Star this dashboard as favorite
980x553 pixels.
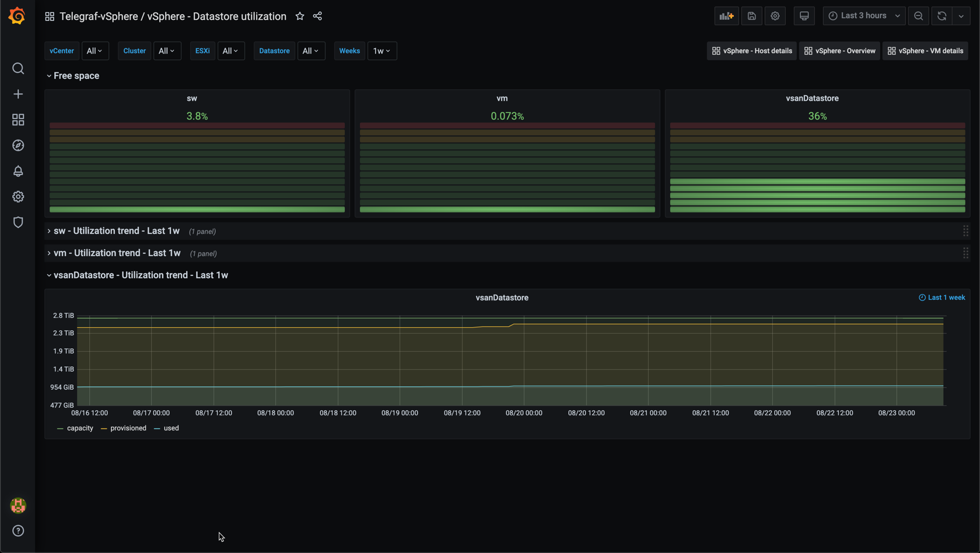click(x=300, y=16)
